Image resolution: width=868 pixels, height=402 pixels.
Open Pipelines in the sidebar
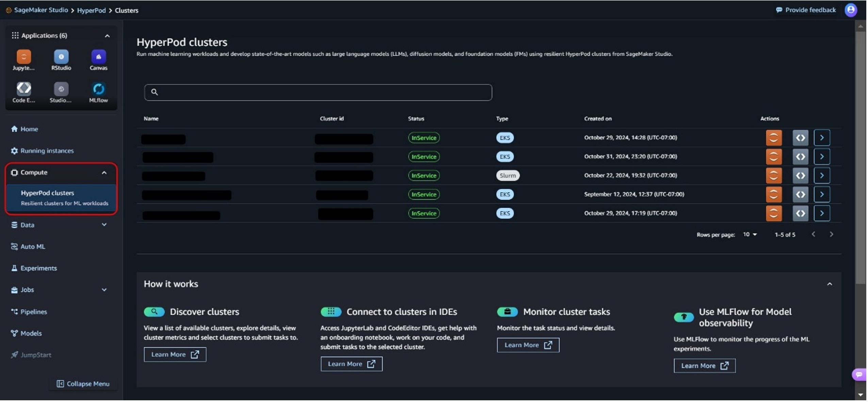29,312
